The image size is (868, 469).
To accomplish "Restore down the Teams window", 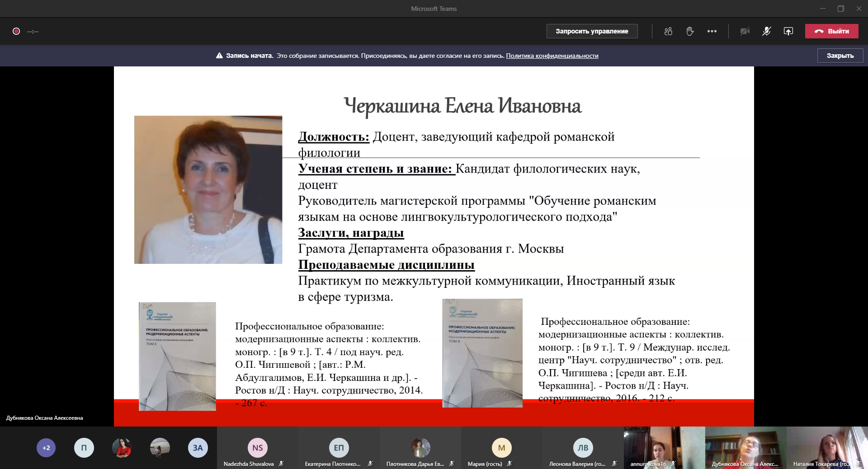I will 840,9.
